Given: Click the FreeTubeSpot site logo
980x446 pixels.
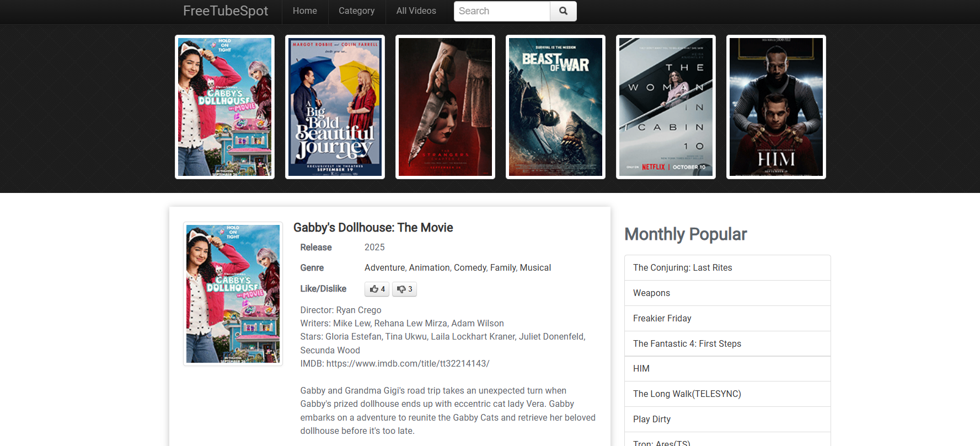Looking at the screenshot, I should [226, 11].
